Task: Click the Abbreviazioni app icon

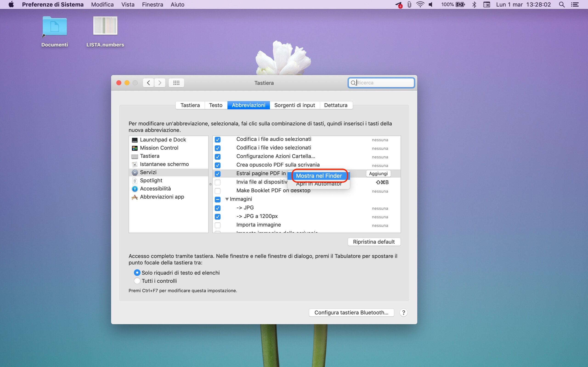Action: tap(134, 197)
